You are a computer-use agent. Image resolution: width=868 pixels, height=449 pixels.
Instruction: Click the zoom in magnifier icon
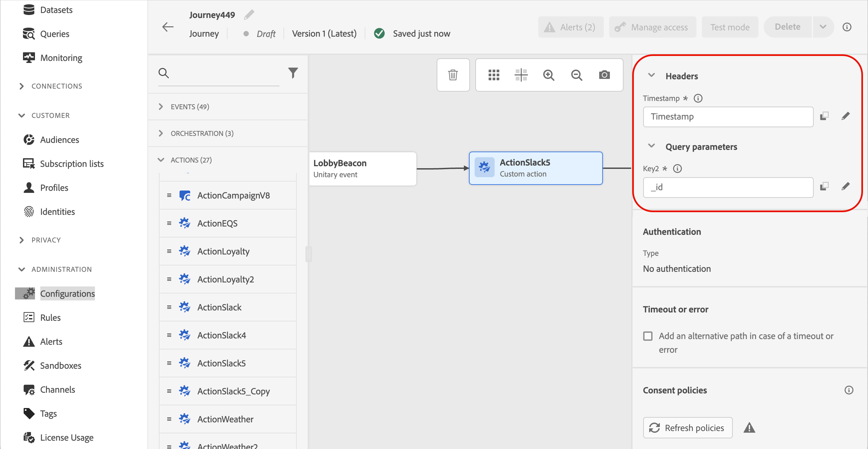tap(549, 75)
